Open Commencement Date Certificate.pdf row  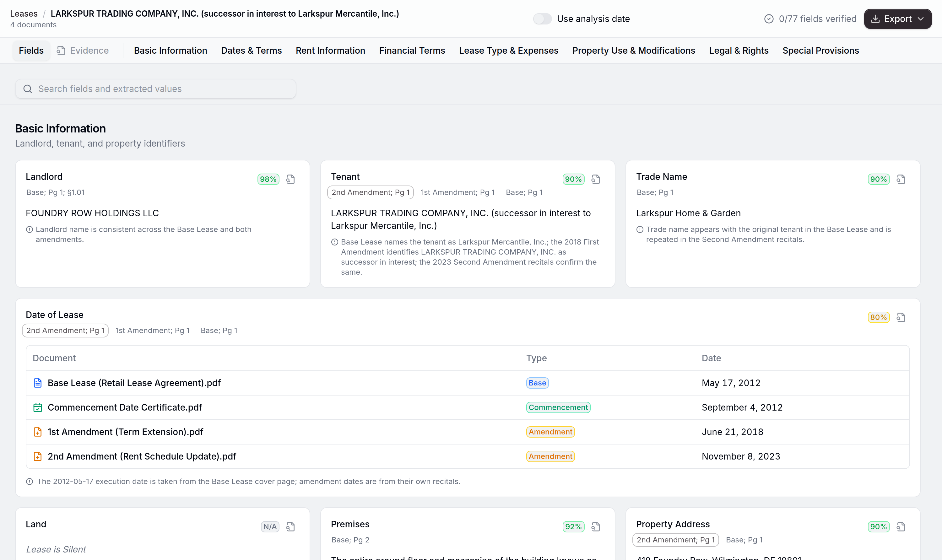[468, 407]
